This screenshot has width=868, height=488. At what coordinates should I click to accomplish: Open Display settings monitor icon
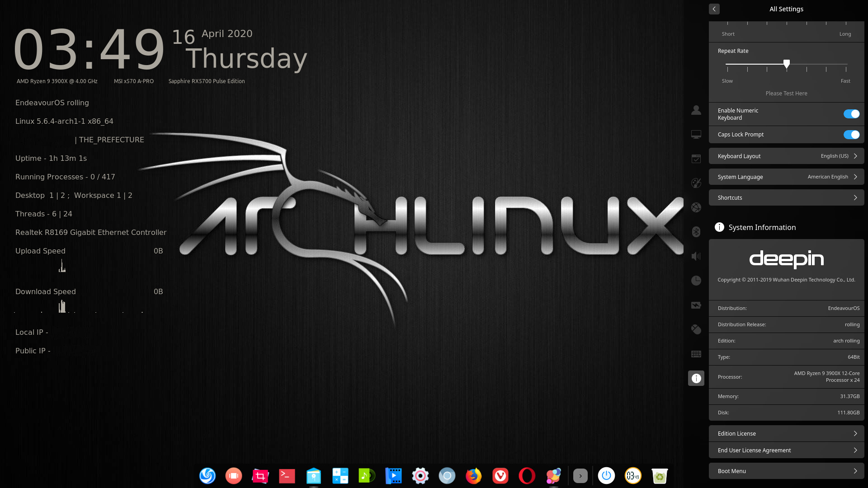[x=696, y=134]
